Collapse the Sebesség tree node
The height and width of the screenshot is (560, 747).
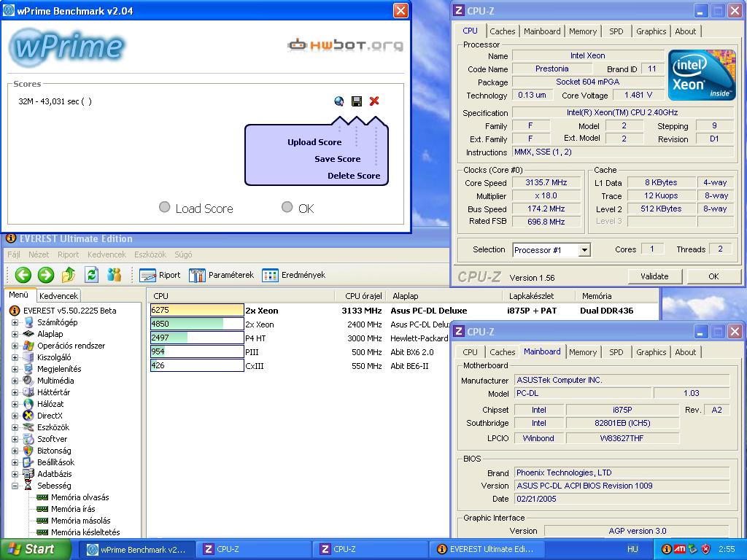coord(15,486)
